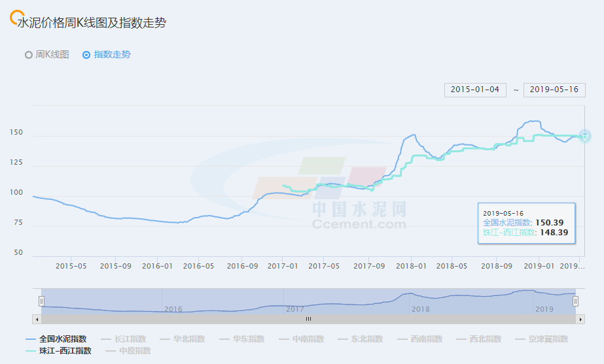Image resolution: width=604 pixels, height=364 pixels.
Task: Click the end-point marker on the chart line
Action: tap(585, 136)
